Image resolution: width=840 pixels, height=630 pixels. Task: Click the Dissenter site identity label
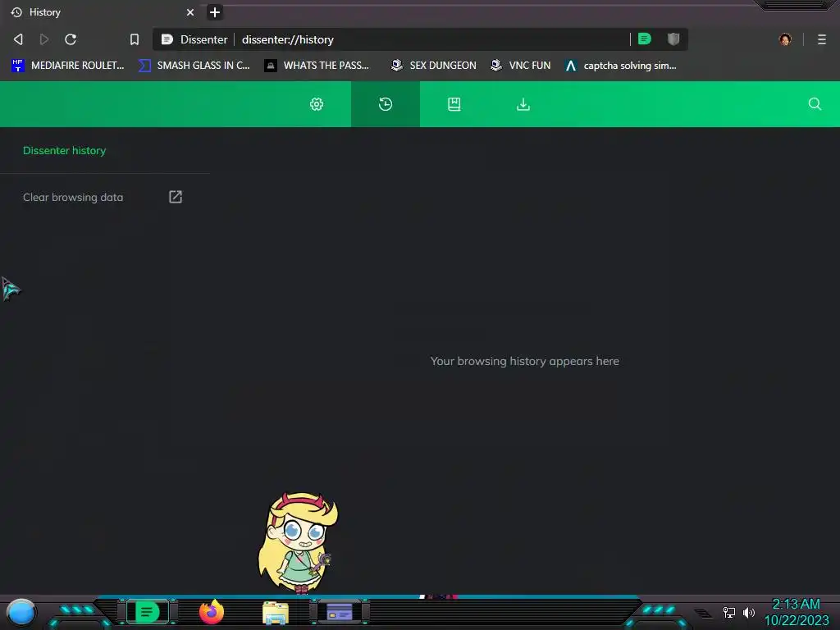(x=195, y=39)
